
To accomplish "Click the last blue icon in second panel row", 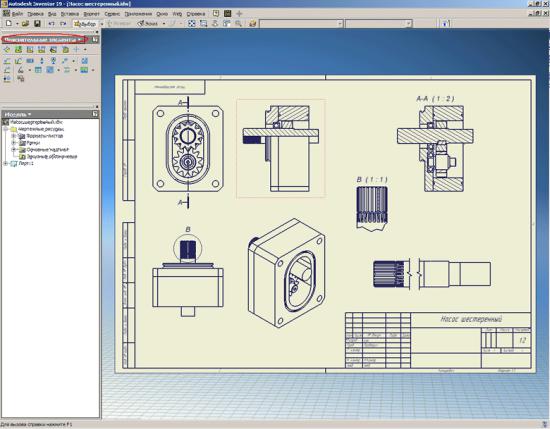I will point(85,61).
